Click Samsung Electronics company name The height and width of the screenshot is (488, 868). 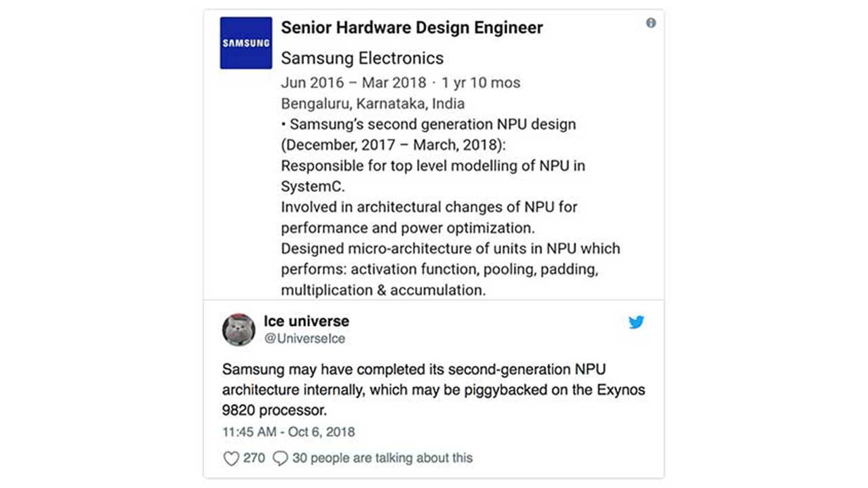(x=362, y=58)
